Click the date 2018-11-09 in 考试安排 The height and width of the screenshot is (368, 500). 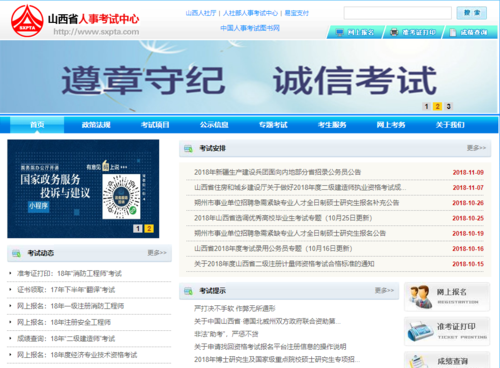[x=468, y=172]
